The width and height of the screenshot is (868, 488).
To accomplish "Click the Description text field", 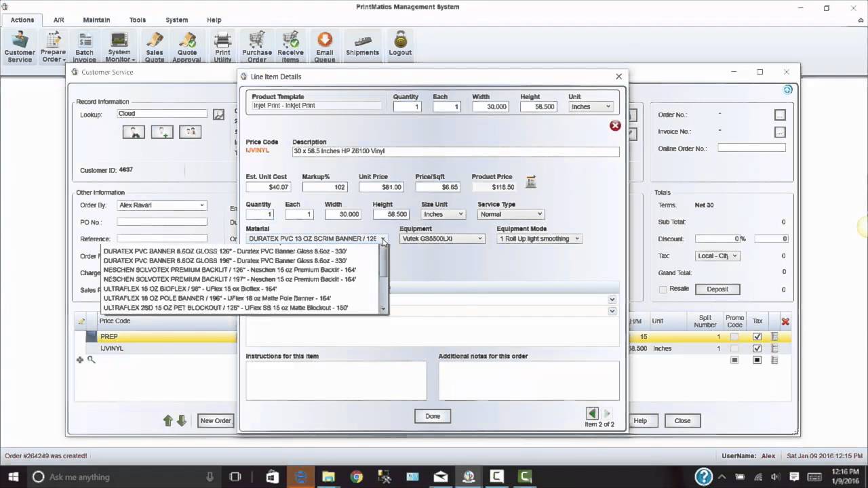I will [x=456, y=151].
